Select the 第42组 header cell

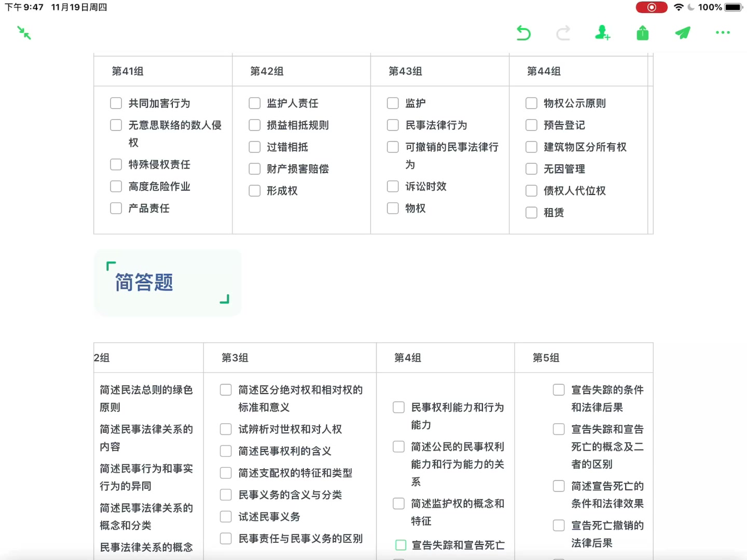(301, 71)
